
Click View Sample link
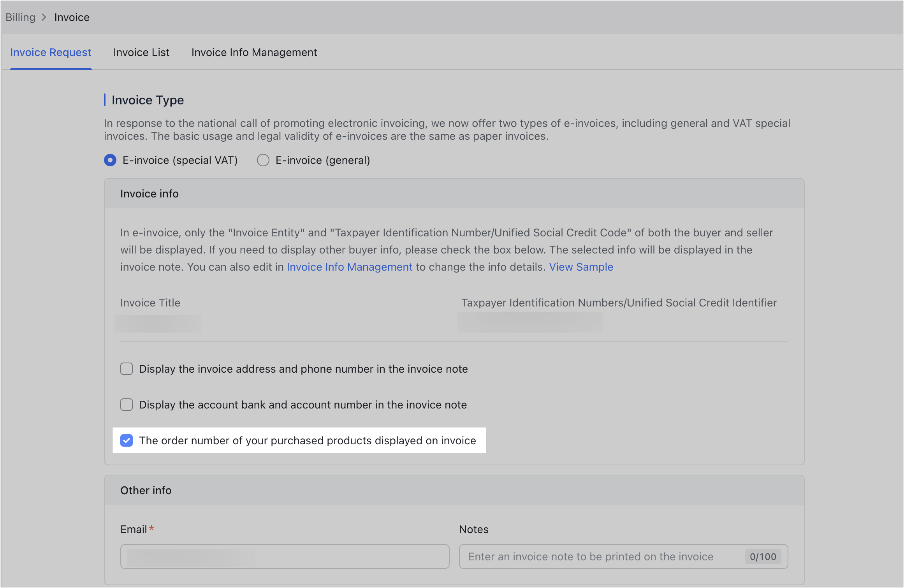581,267
